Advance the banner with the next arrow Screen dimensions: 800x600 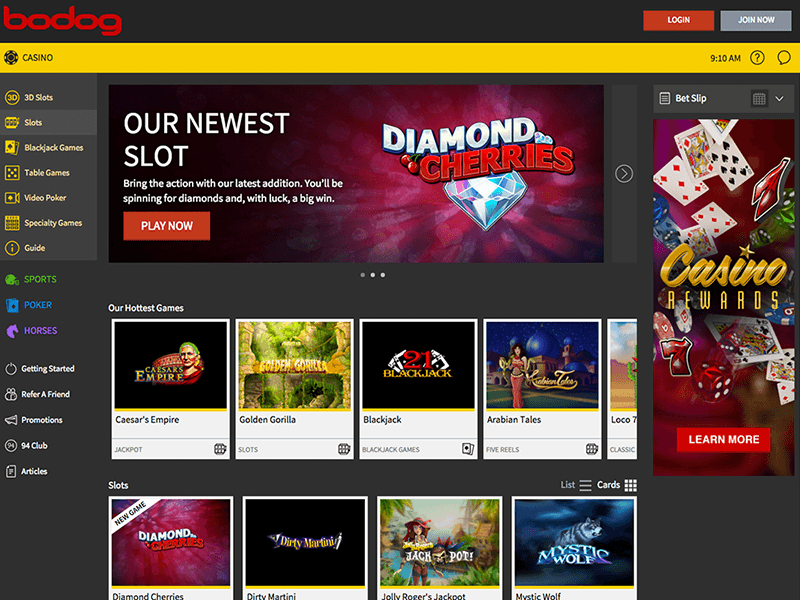point(623,173)
